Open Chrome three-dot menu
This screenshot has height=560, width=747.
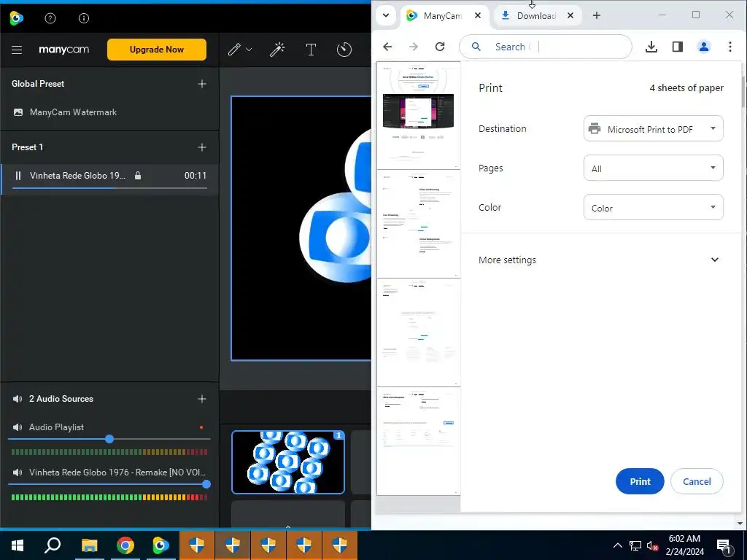[729, 47]
